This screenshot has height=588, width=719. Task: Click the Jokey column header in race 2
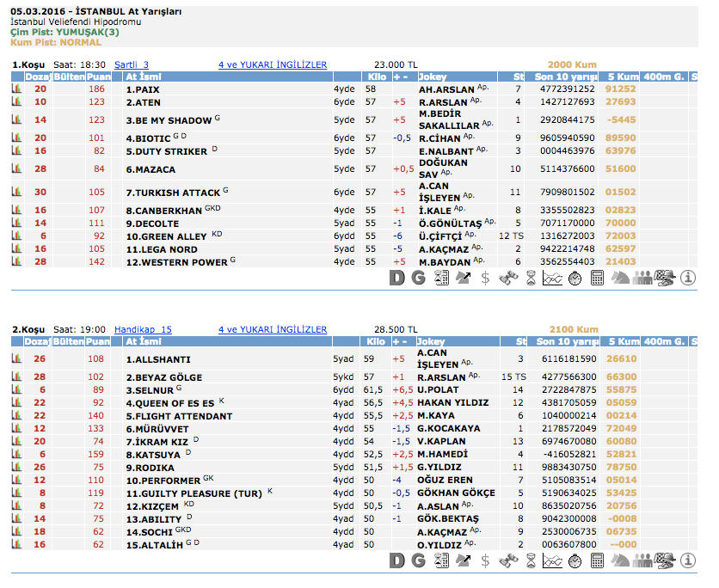[431, 342]
